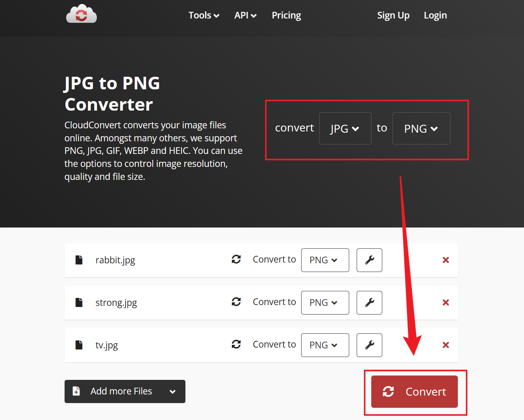524x420 pixels.
Task: Open conversion options wrench for rabbit.jpg
Action: 369,260
